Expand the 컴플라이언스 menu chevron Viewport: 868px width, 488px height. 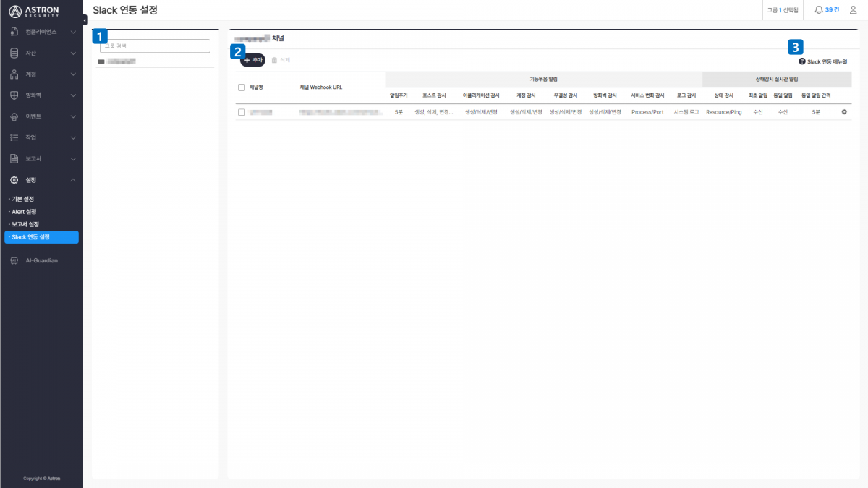coord(73,32)
